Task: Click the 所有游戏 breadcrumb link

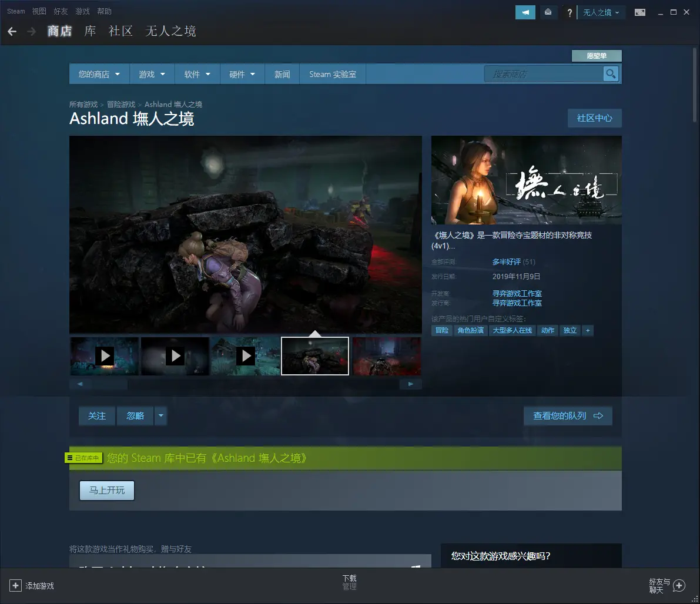Action: point(83,105)
